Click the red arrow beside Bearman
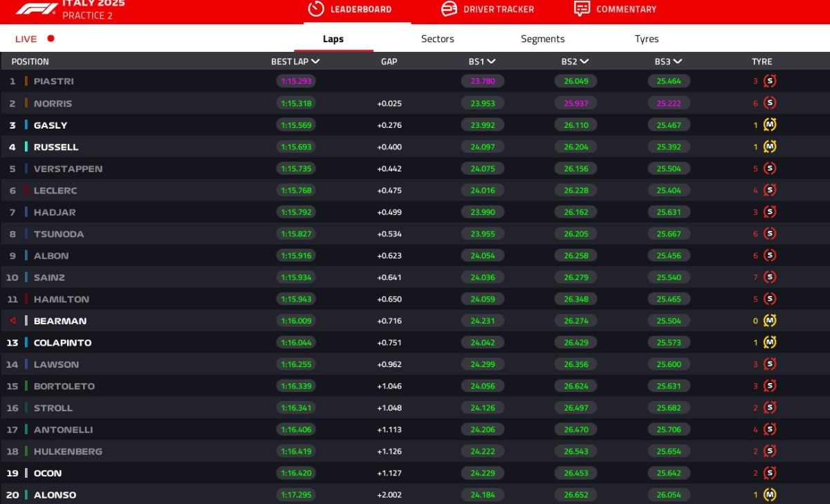The width and height of the screenshot is (830, 504). pyautogui.click(x=12, y=321)
